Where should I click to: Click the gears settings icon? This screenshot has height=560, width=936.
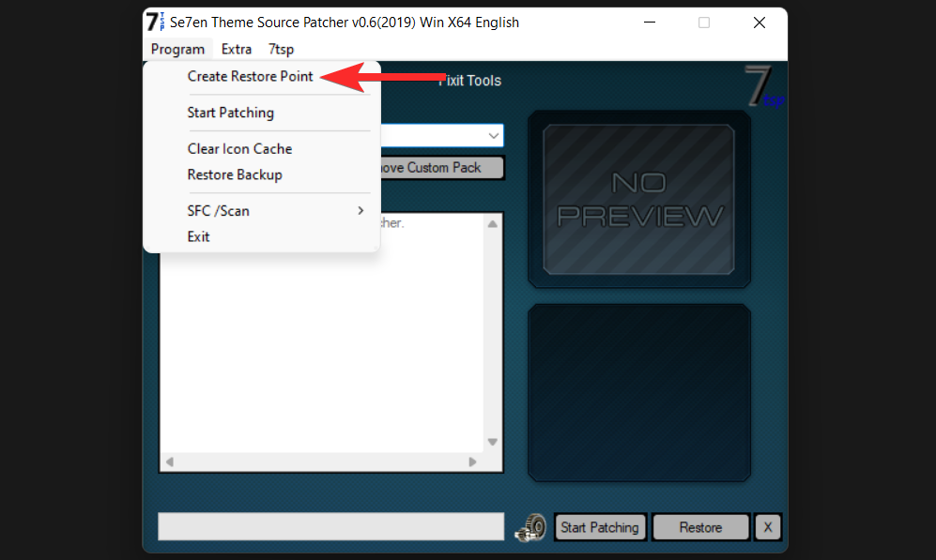[x=530, y=527]
